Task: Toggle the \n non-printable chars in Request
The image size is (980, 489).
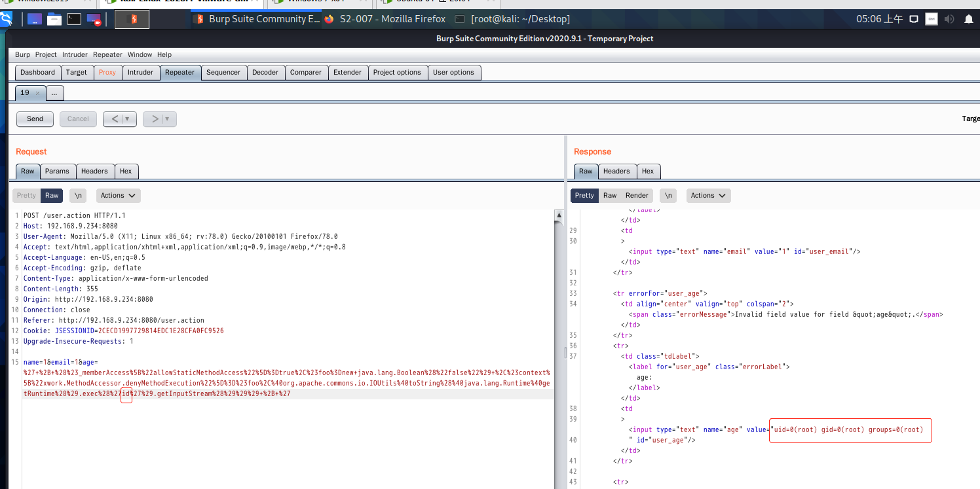Action: (x=78, y=195)
